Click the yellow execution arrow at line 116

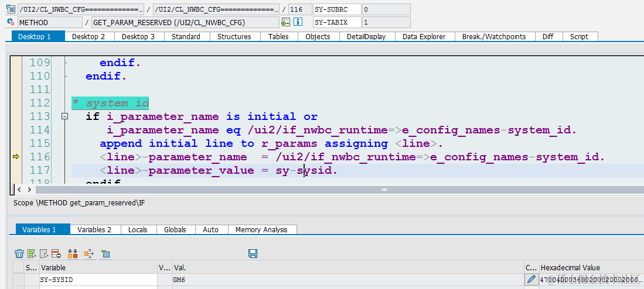tap(16, 157)
